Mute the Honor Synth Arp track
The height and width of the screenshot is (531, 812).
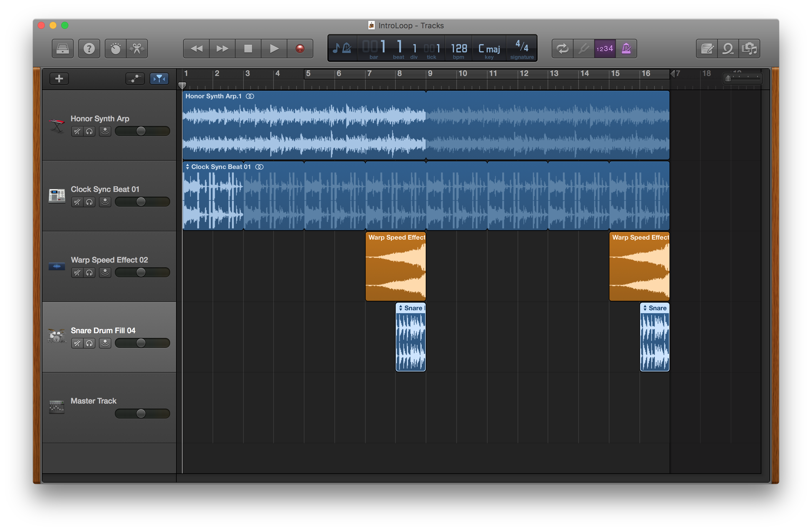coord(77,131)
